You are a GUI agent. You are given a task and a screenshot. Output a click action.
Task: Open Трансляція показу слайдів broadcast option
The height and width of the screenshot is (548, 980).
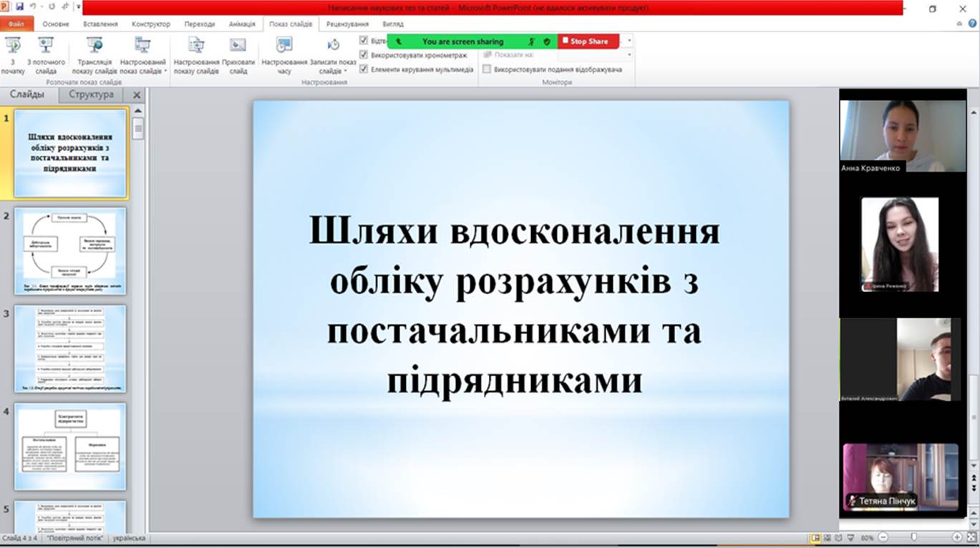(x=94, y=56)
